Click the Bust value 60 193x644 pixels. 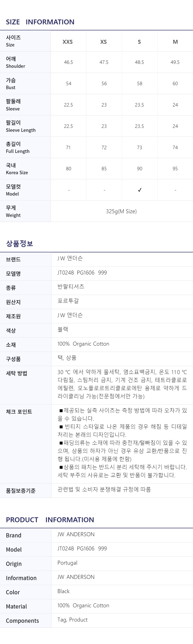point(175,83)
